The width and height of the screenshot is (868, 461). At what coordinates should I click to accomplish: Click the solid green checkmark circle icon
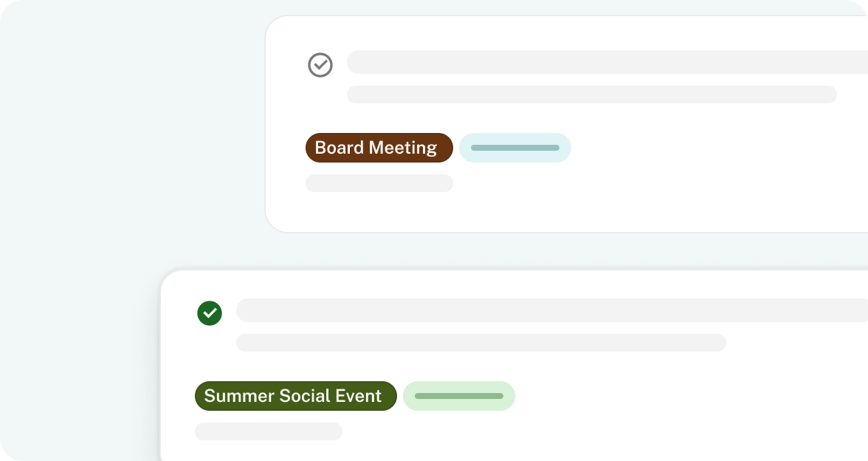(210, 313)
